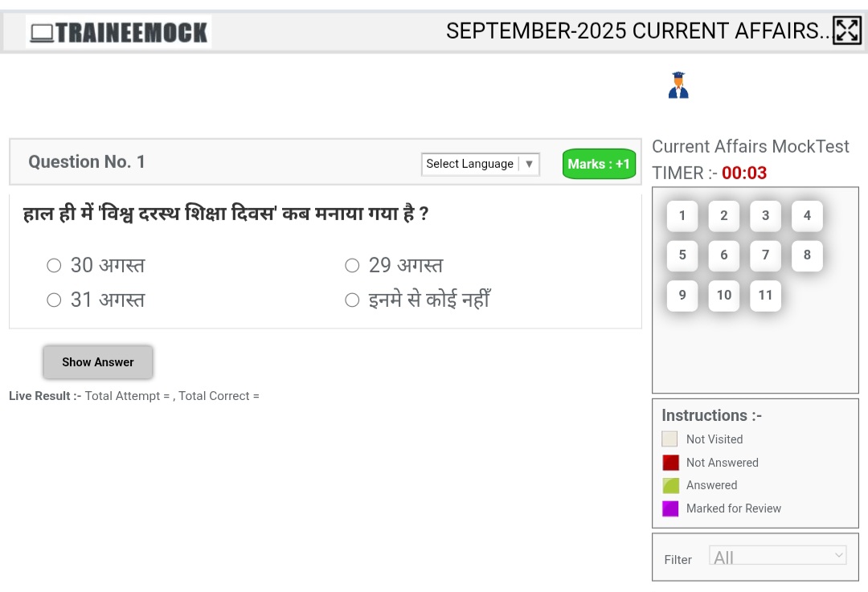Jump to question number 5
This screenshot has height=592, width=868.
(682, 255)
